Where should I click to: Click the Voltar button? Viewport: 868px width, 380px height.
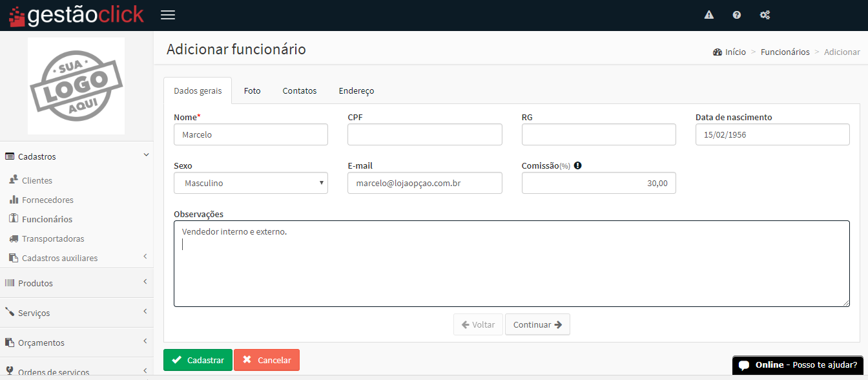pos(478,324)
